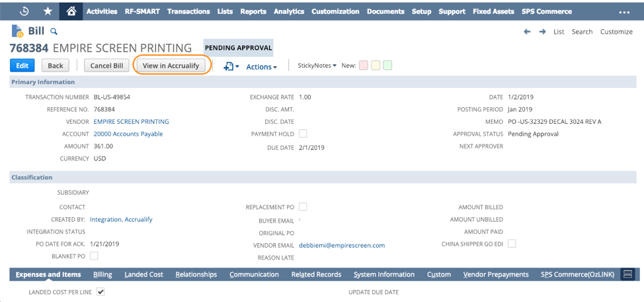The width and height of the screenshot is (644, 302).
Task: Click the Primary Information section header
Action: point(323,82)
